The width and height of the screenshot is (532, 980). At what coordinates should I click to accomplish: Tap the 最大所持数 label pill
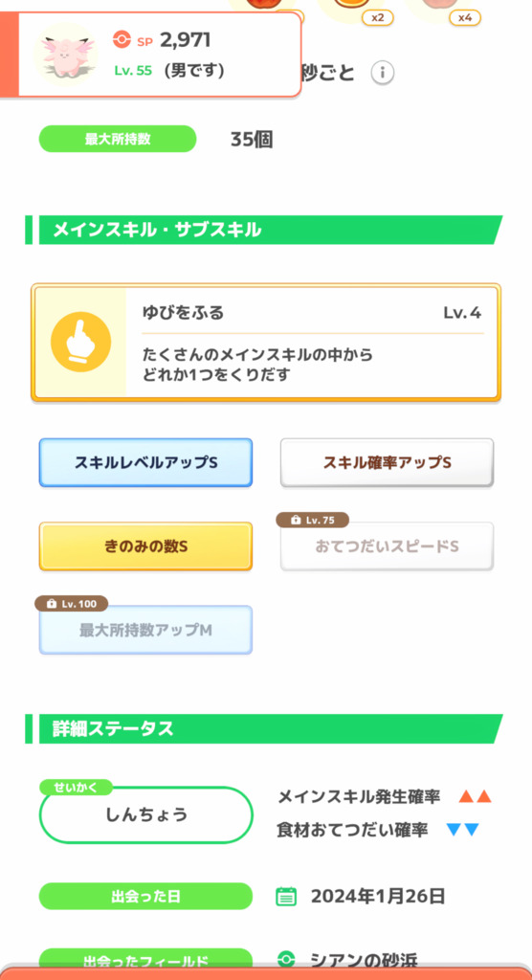tap(118, 139)
